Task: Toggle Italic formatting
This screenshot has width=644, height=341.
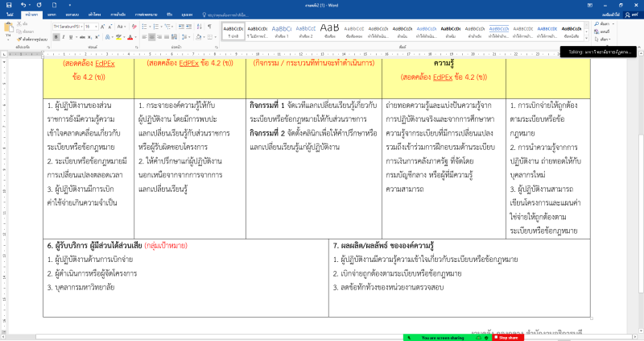Action: pyautogui.click(x=63, y=38)
